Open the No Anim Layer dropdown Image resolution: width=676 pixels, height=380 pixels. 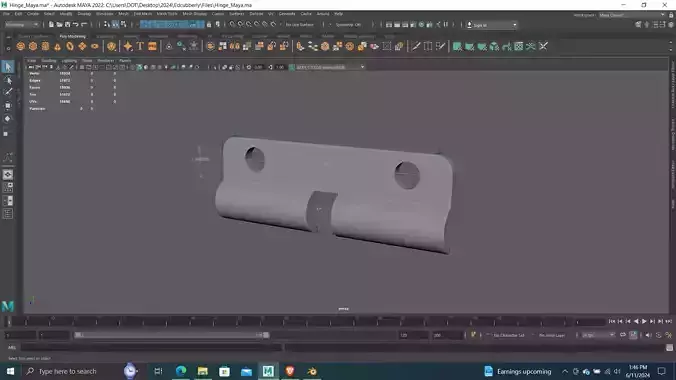click(552, 335)
